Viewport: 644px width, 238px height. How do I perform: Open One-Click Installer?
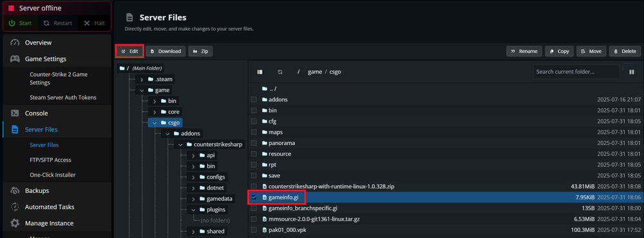click(x=53, y=175)
